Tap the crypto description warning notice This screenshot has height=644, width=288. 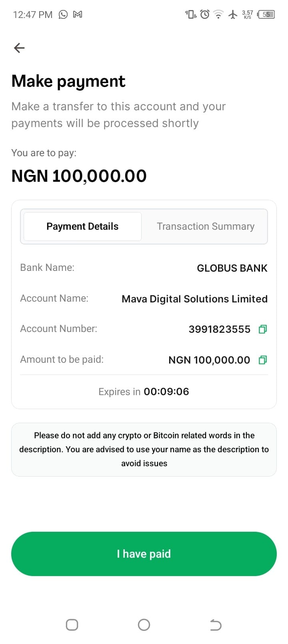click(144, 449)
